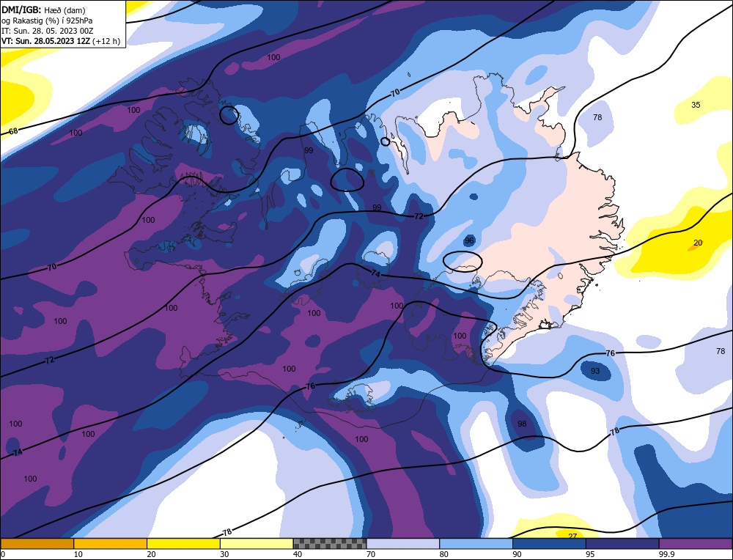
Task: Click the dark navy 95–99.9 legend swatch
Action: tap(622, 544)
